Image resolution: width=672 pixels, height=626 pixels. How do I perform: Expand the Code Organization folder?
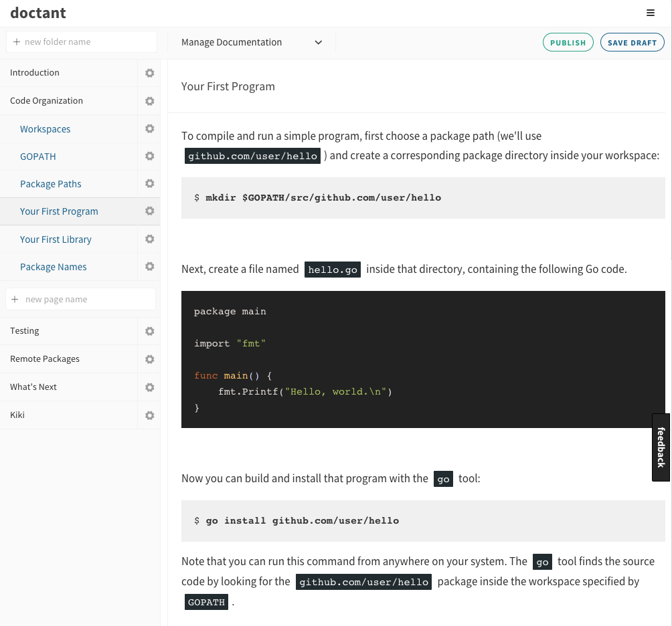[47, 101]
